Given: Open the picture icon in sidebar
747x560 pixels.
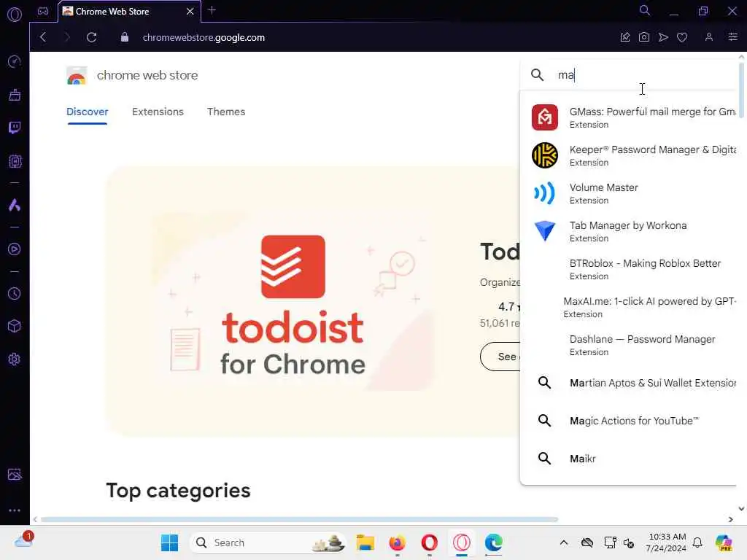Looking at the screenshot, I should 15,474.
